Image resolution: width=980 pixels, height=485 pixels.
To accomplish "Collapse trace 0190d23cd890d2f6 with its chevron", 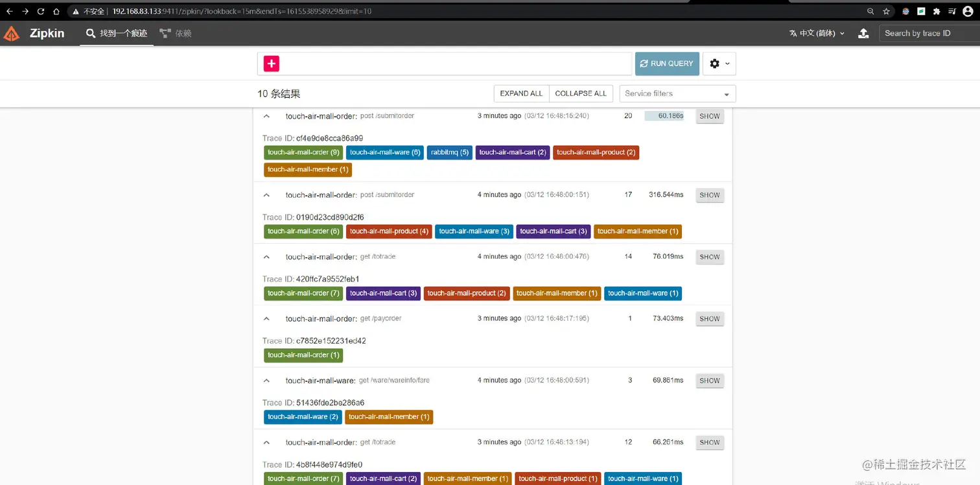I will pyautogui.click(x=266, y=195).
